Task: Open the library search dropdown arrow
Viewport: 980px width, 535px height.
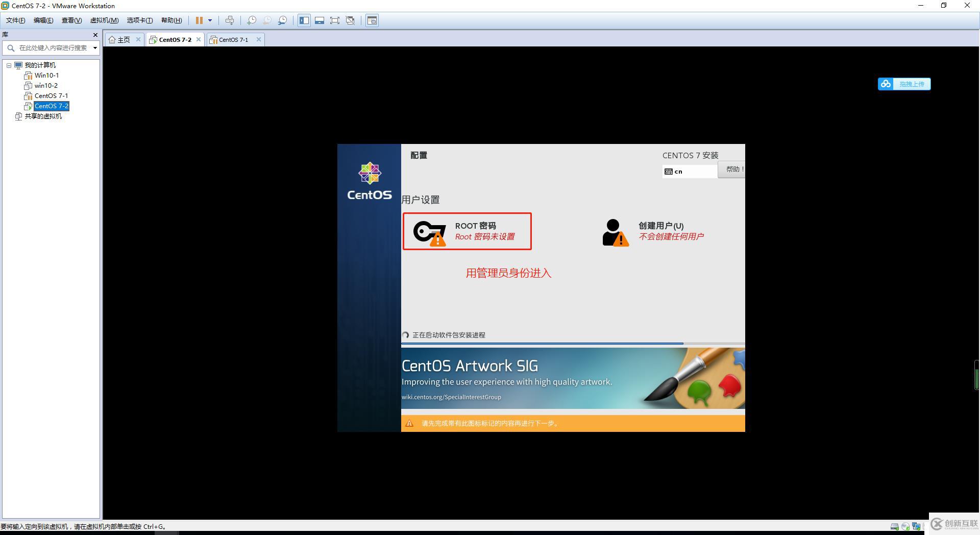Action: coord(95,48)
